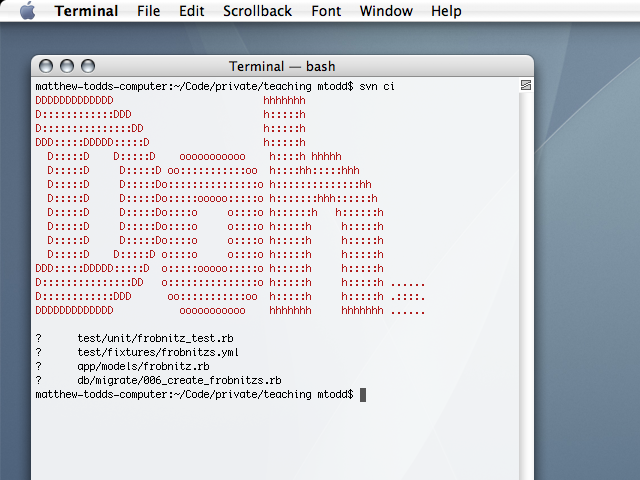640x480 pixels.
Task: Minimize the Terminal bash window
Action: [67, 66]
